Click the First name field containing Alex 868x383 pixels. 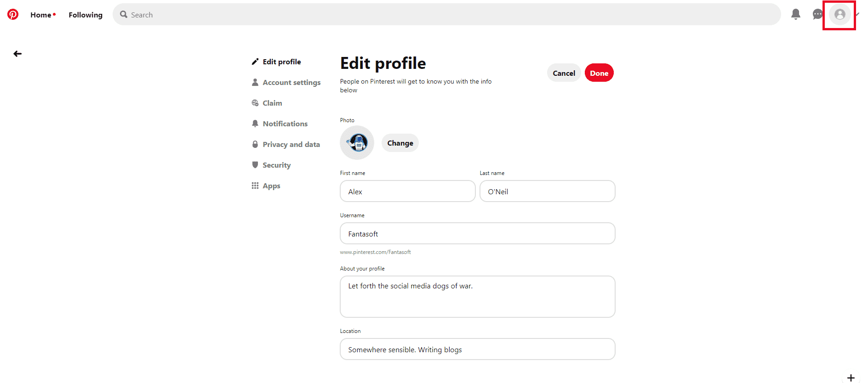408,191
